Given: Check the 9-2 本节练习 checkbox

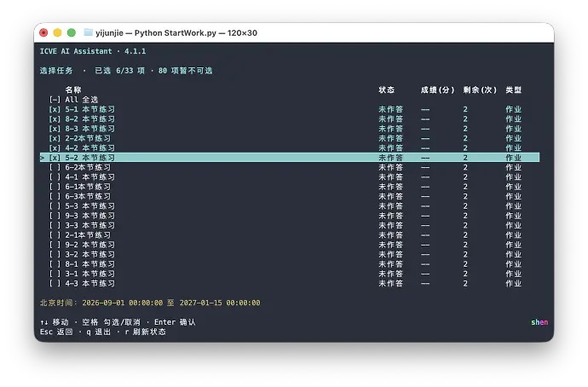Looking at the screenshot, I should [x=55, y=245].
